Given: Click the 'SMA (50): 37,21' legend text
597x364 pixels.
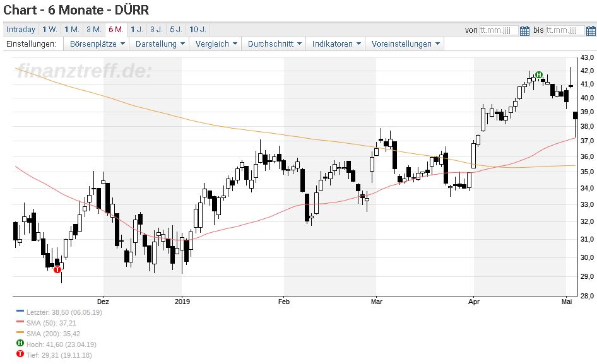Looking at the screenshot, I should (51, 323).
